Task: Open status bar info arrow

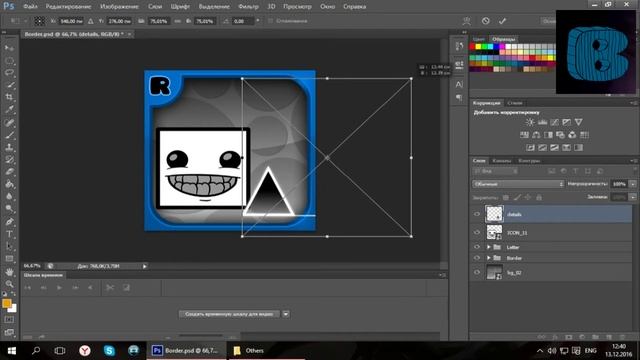Action: 144,266
